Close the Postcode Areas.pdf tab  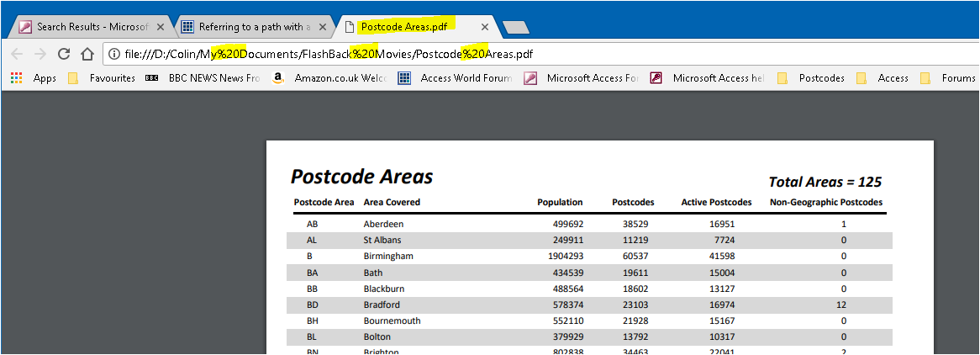(484, 27)
